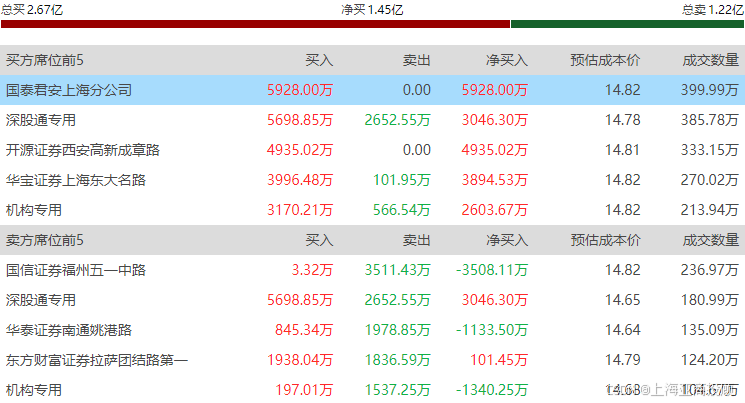Click 机构专用 in the buyer top 5 list
The height and width of the screenshot is (403, 745).
(x=34, y=210)
